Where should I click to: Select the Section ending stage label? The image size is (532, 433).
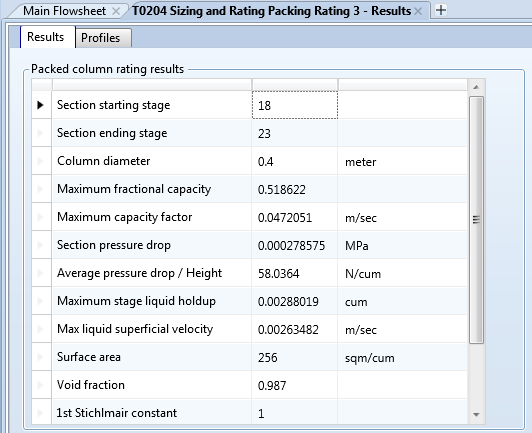[x=112, y=133]
